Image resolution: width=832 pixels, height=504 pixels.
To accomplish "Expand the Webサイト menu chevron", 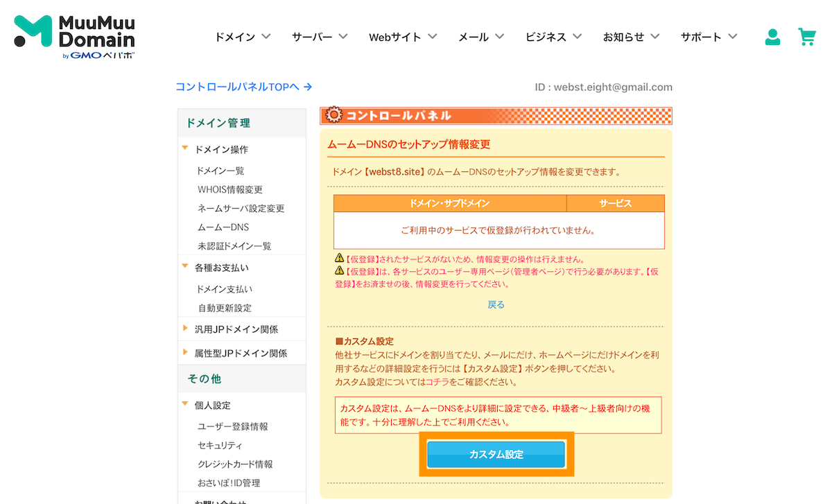I will point(433,37).
